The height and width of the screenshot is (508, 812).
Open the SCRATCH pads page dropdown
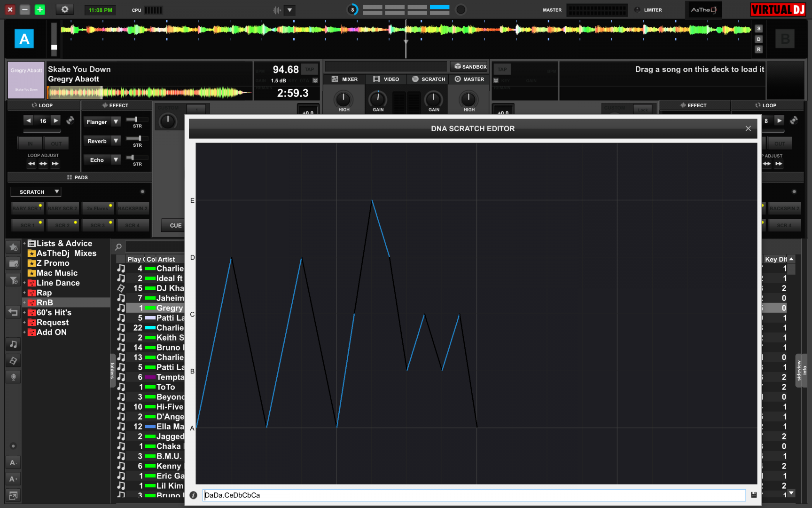click(36, 192)
